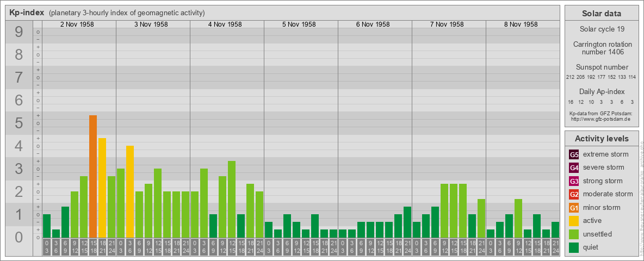Screen dimensions: 644x261
Task: Click the large 9 on Kp scale
Action: click(x=18, y=32)
